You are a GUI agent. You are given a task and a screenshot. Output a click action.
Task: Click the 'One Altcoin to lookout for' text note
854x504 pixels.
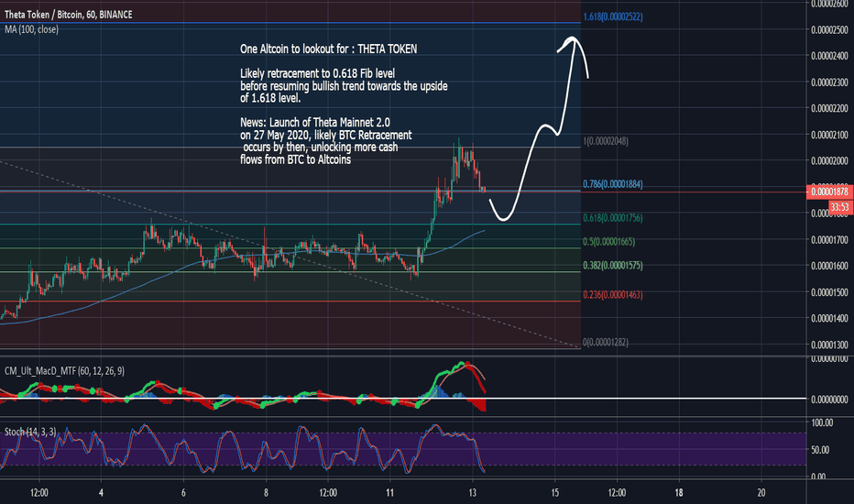click(x=328, y=49)
